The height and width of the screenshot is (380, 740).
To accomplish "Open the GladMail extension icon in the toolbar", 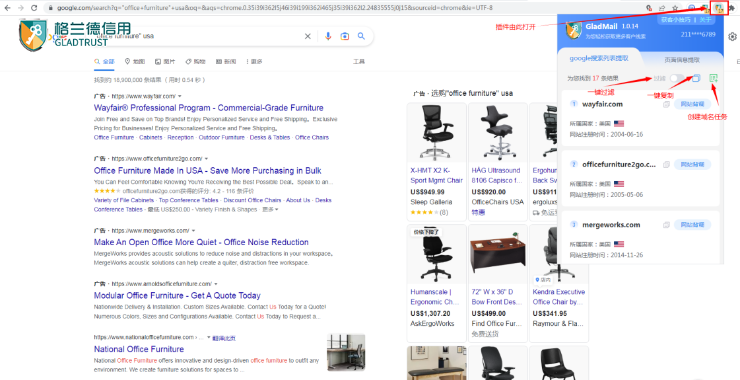I will pyautogui.click(x=719, y=8).
